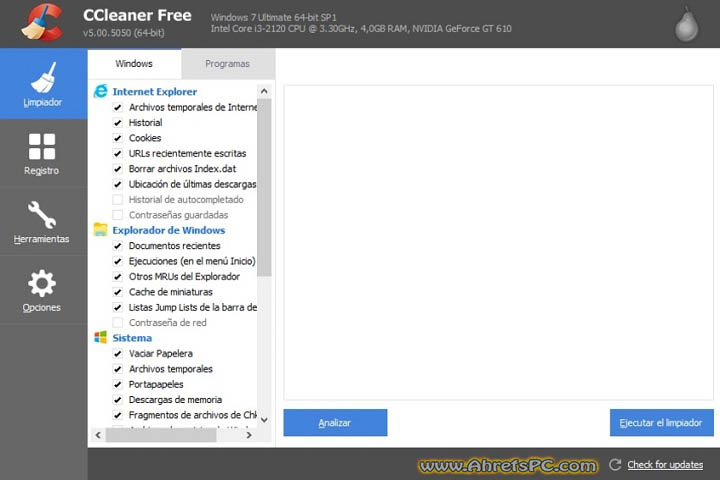Viewport: 720px width, 480px height.
Task: Open the Registro section
Action: [43, 153]
